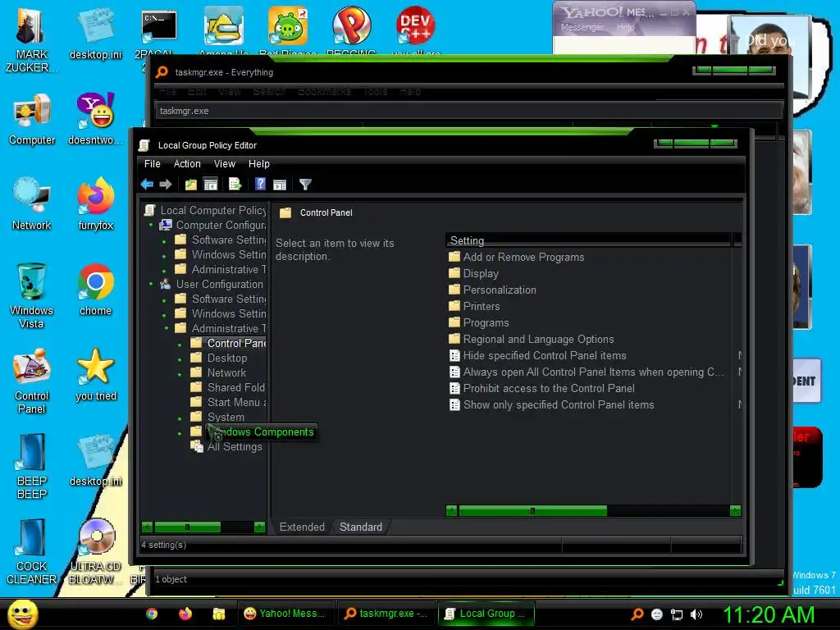Image resolution: width=840 pixels, height=630 pixels.
Task: Click the Chrome icon in taskbar
Action: [152, 614]
